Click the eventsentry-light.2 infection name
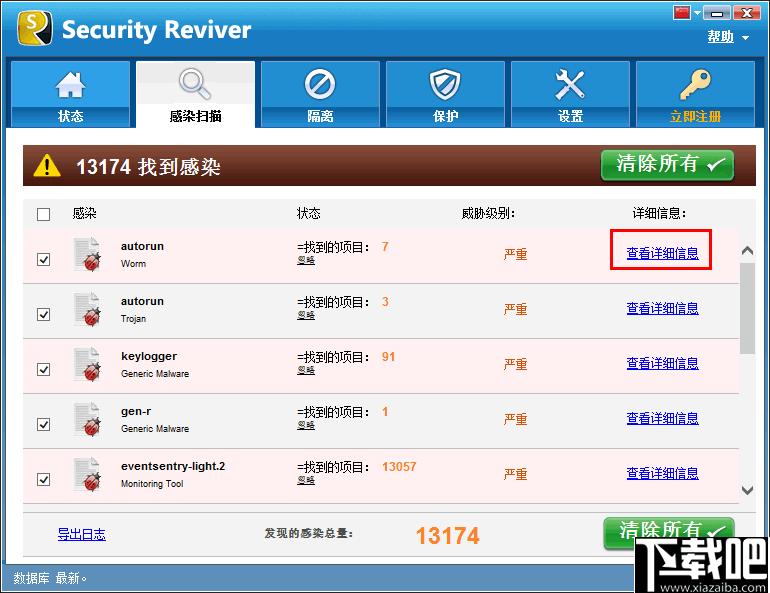770x593 pixels. pos(173,466)
